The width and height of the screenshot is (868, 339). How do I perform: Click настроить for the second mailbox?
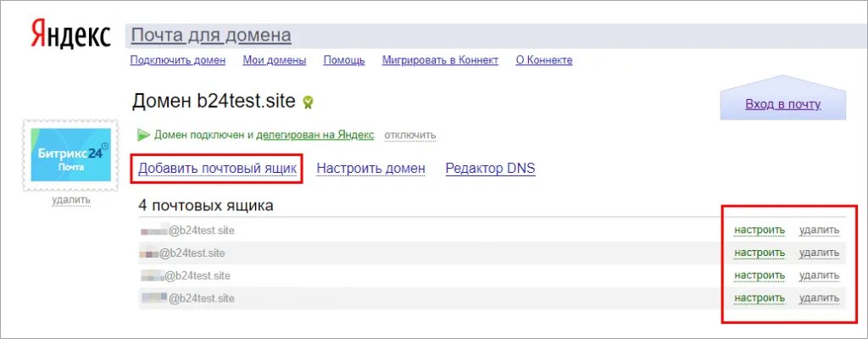point(759,253)
